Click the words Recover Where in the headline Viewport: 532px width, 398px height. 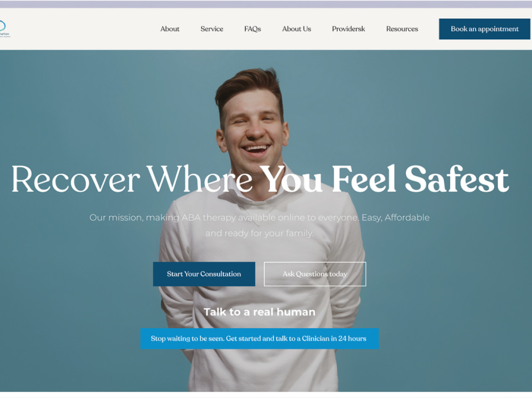pyautogui.click(x=132, y=179)
